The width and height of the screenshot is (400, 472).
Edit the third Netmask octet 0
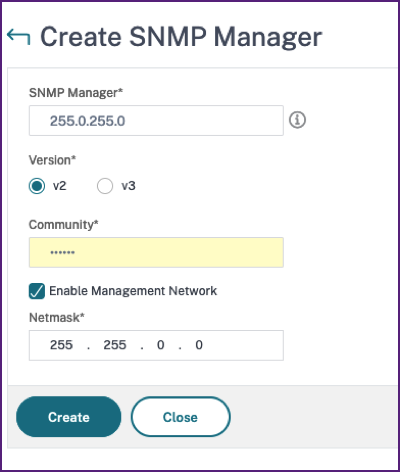[161, 345]
